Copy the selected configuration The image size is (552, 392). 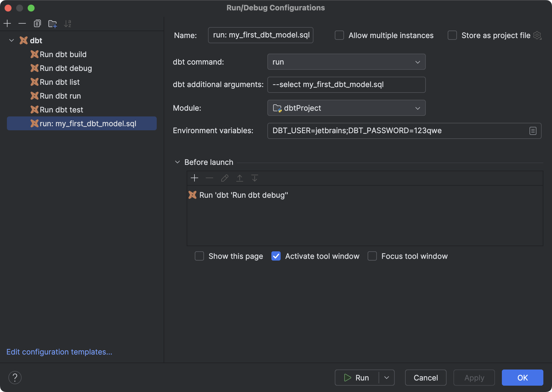(x=37, y=23)
